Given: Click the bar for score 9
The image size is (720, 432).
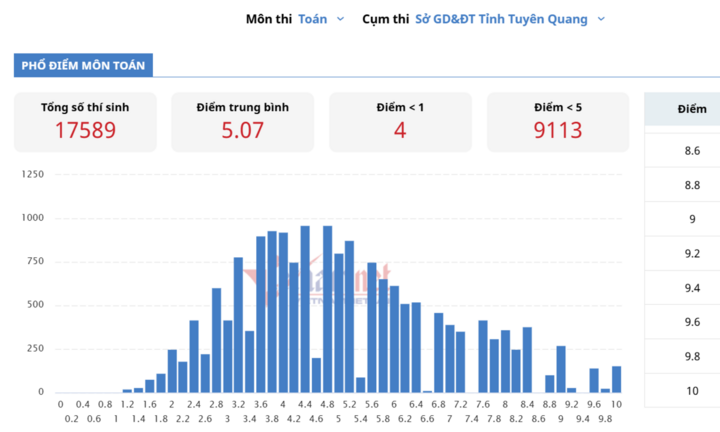Looking at the screenshot, I should coord(561,370).
